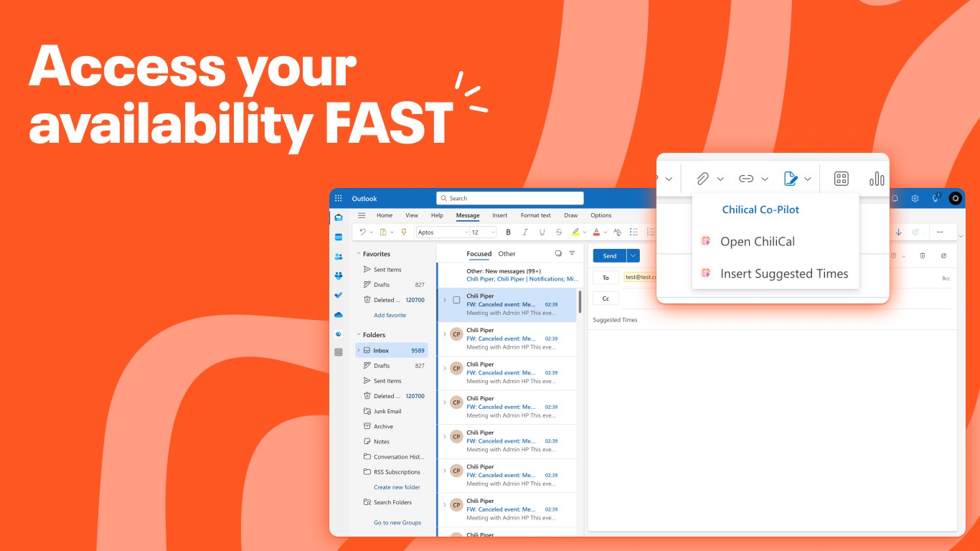The width and height of the screenshot is (980, 551).
Task: Open the apps grid icon in callout
Action: (x=842, y=179)
